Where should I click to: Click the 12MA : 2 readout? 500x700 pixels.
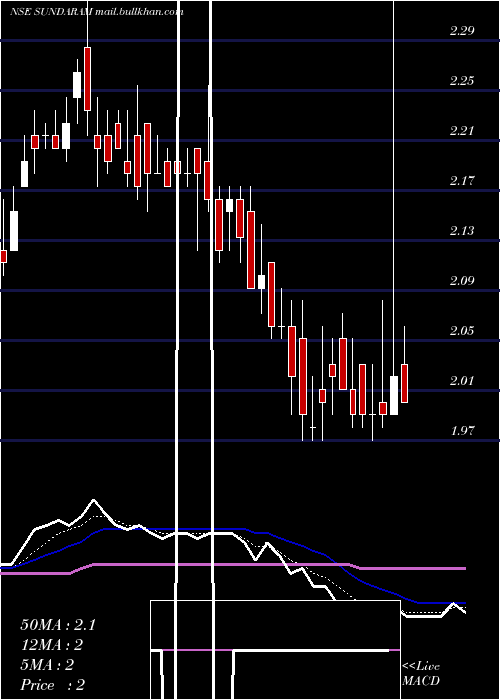click(52, 645)
